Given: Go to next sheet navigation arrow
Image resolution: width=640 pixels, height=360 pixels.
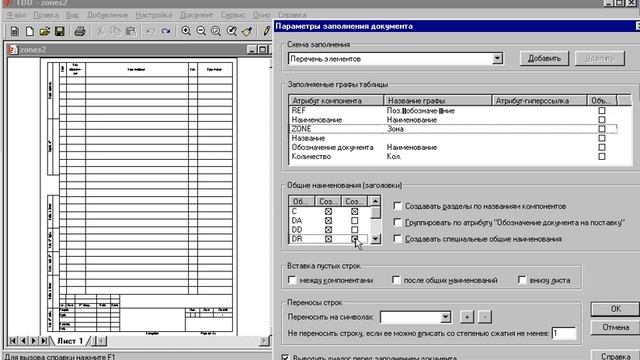Looking at the screenshot, I should 33,340.
